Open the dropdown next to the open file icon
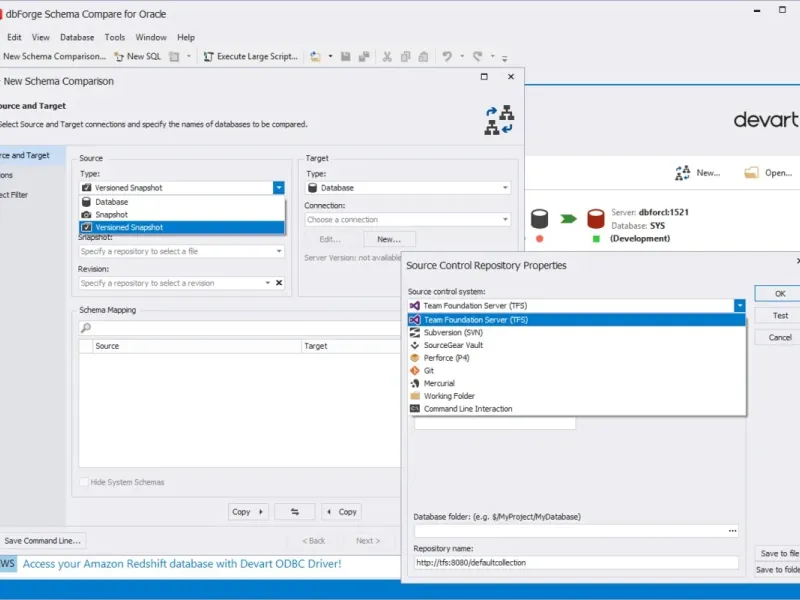Screen dimensions: 800x600 click(x=331, y=57)
